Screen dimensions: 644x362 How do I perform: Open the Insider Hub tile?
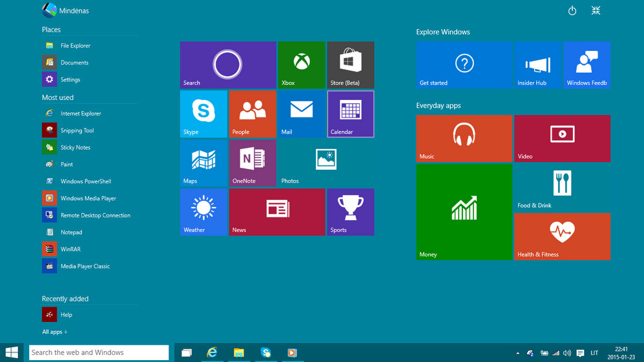coord(537,65)
